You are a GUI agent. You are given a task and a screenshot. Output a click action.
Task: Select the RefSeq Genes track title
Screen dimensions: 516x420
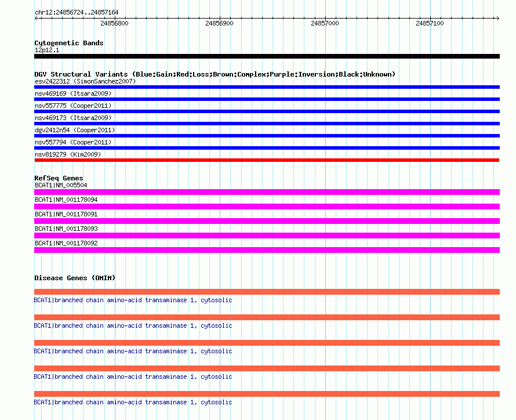59,179
